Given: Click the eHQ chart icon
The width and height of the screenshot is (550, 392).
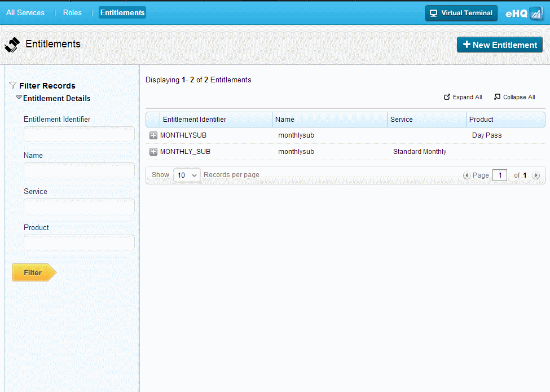Looking at the screenshot, I should click(536, 14).
